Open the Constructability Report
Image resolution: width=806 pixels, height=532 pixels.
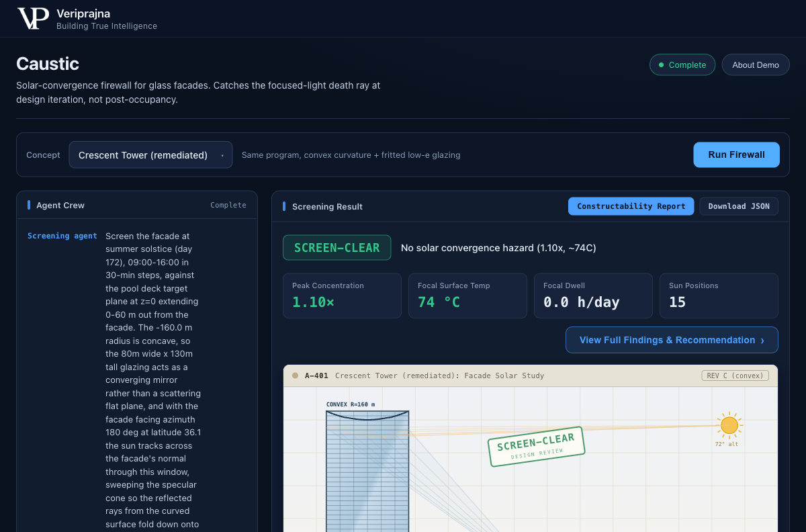click(x=631, y=206)
